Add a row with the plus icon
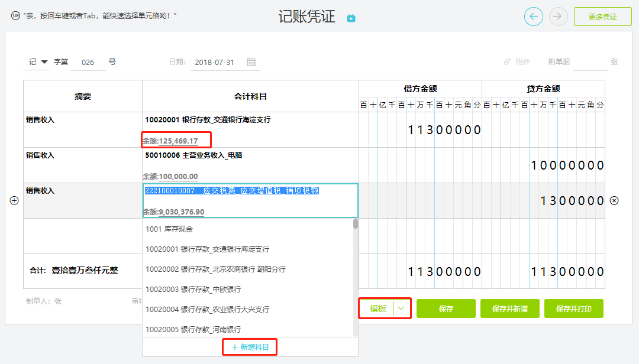Viewport: 639px width, 364px height. click(14, 201)
